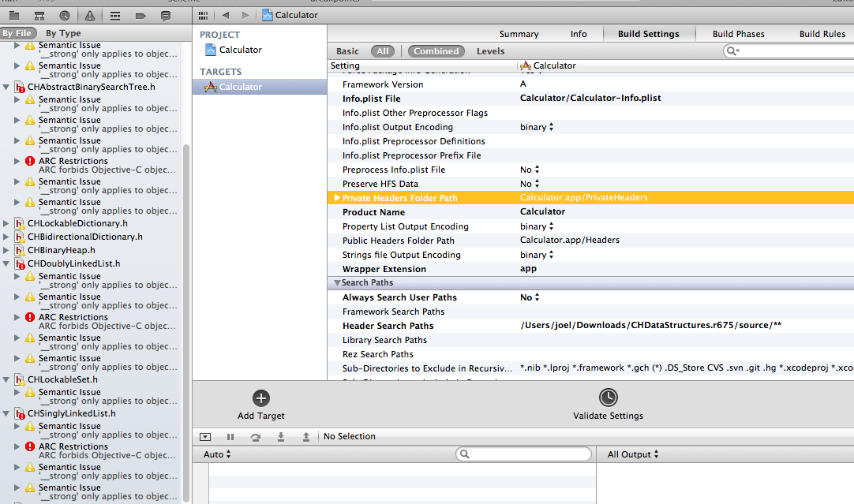Select the CHSinglyLinkedList.h file row

(90, 413)
